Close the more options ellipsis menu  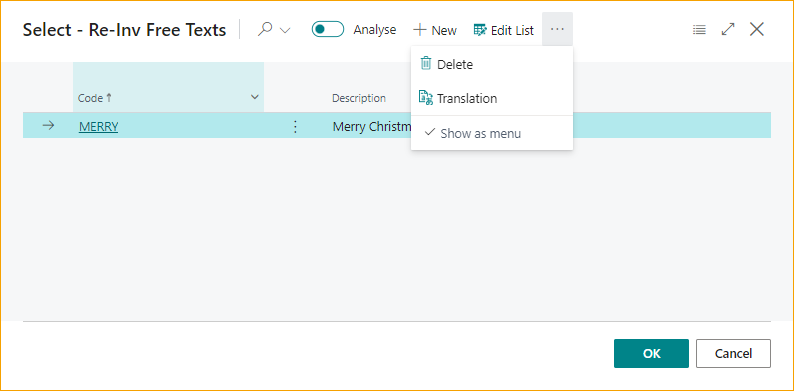(558, 29)
